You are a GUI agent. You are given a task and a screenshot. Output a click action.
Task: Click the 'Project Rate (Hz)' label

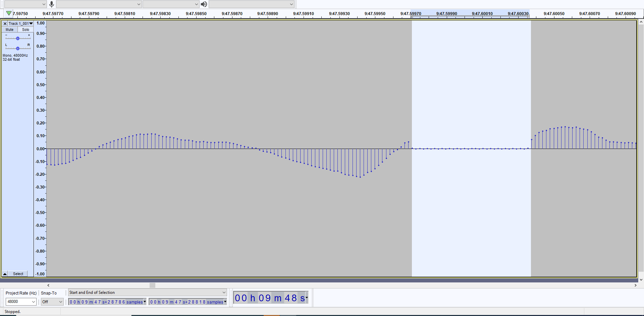click(21, 293)
